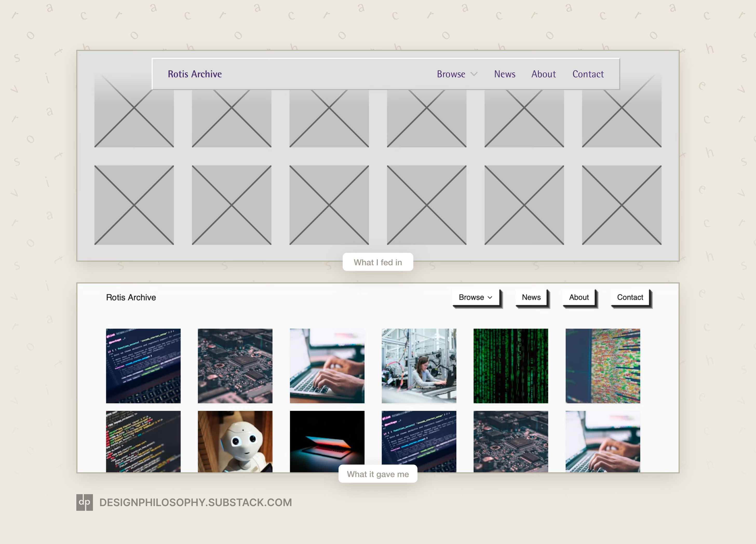Image resolution: width=756 pixels, height=544 pixels.
Task: Click the 'What I fed in' label
Action: pos(378,262)
